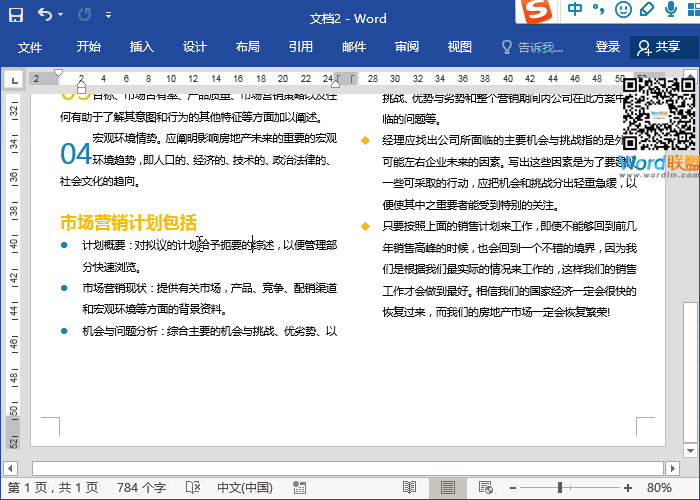Image resolution: width=700 pixels, height=500 pixels.
Task: Click the Undo arrow icon
Action: [x=46, y=15]
